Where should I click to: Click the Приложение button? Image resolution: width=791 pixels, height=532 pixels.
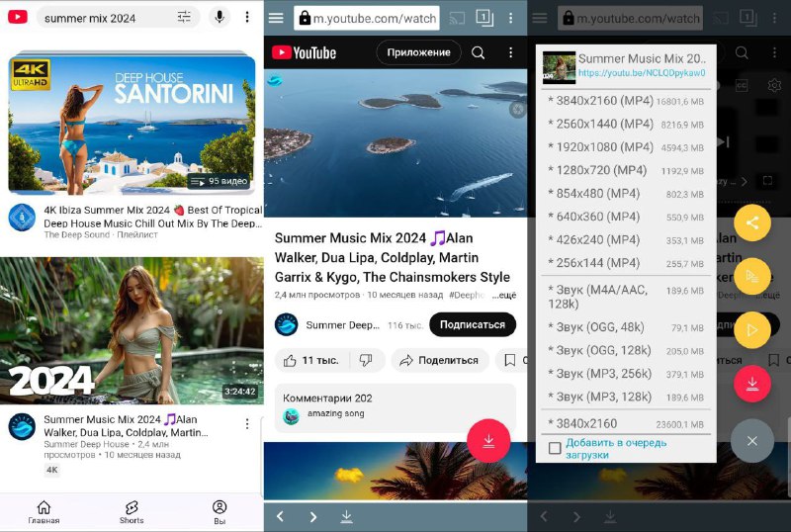pos(418,52)
